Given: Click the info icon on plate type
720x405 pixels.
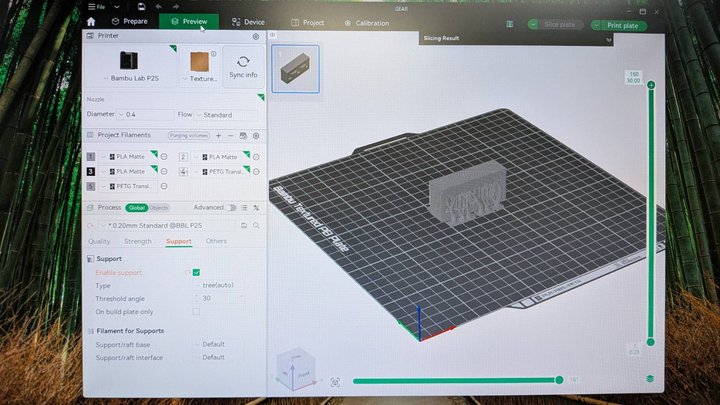Looking at the screenshot, I should [214, 54].
